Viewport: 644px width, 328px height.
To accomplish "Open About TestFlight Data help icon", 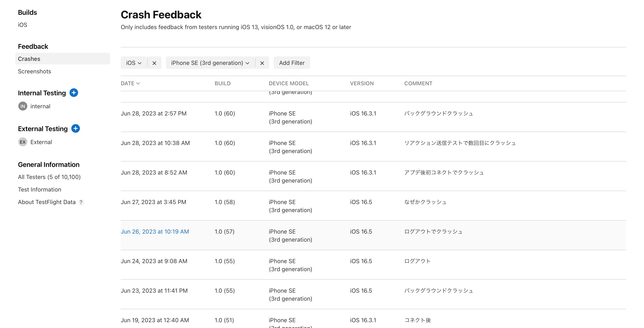I will pyautogui.click(x=81, y=202).
